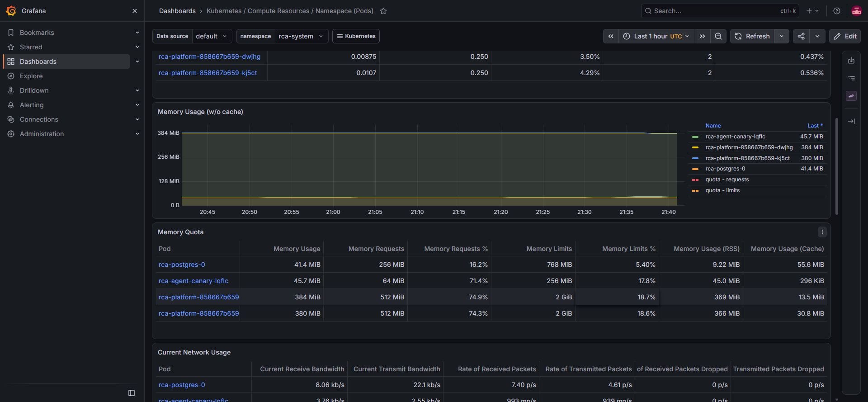Screen dimensions: 868x402
Task: Open Explore in the sidebar
Action: click(x=31, y=76)
